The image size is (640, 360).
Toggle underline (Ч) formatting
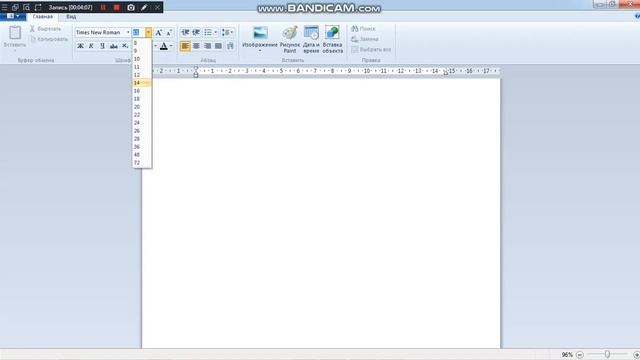click(x=102, y=46)
